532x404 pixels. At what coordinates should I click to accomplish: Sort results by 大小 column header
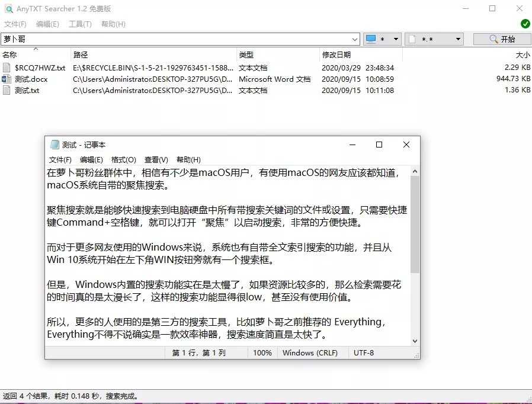[523, 54]
